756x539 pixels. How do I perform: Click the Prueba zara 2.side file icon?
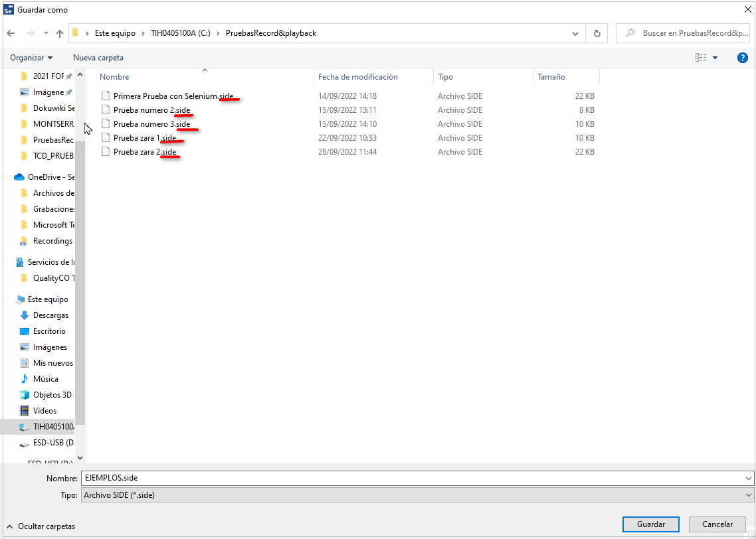(105, 152)
